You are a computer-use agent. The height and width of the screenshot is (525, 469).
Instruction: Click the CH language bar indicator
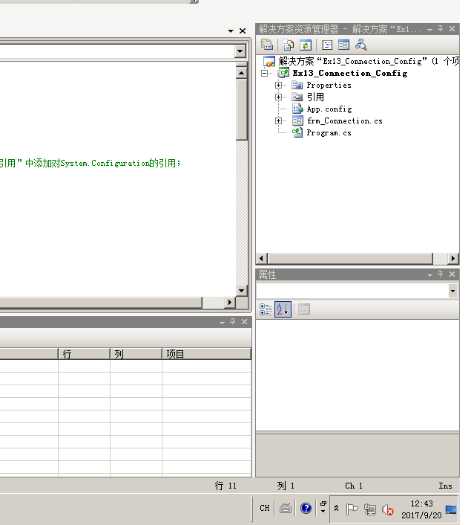click(264, 508)
